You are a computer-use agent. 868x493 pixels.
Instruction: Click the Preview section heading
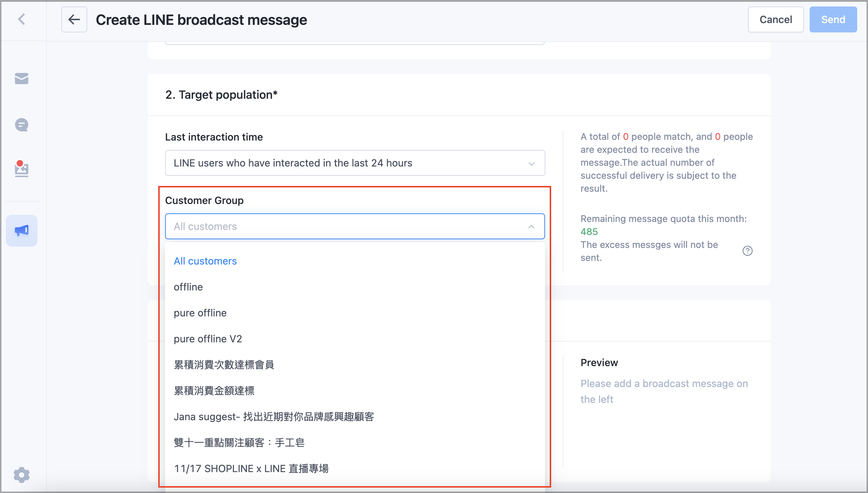point(599,363)
